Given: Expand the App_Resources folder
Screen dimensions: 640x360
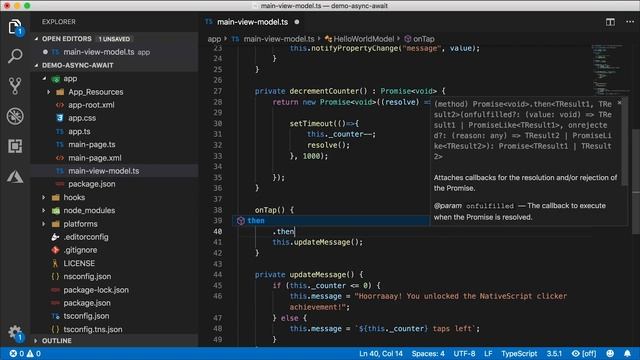Looking at the screenshot, I should [x=49, y=92].
